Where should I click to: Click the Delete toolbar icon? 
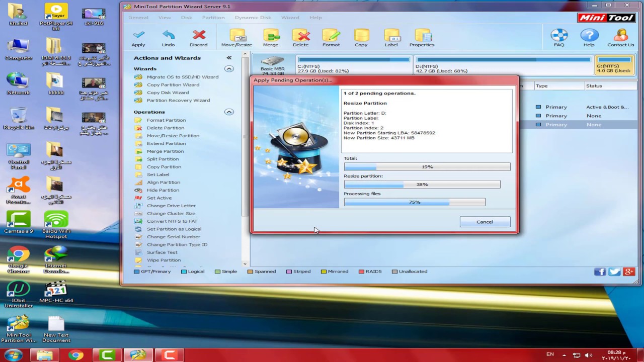click(301, 38)
